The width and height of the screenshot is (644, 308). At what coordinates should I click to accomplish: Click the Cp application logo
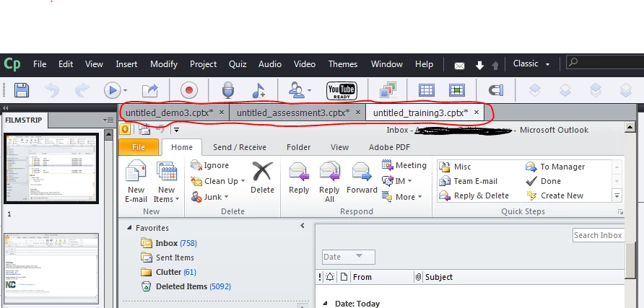pyautogui.click(x=12, y=64)
